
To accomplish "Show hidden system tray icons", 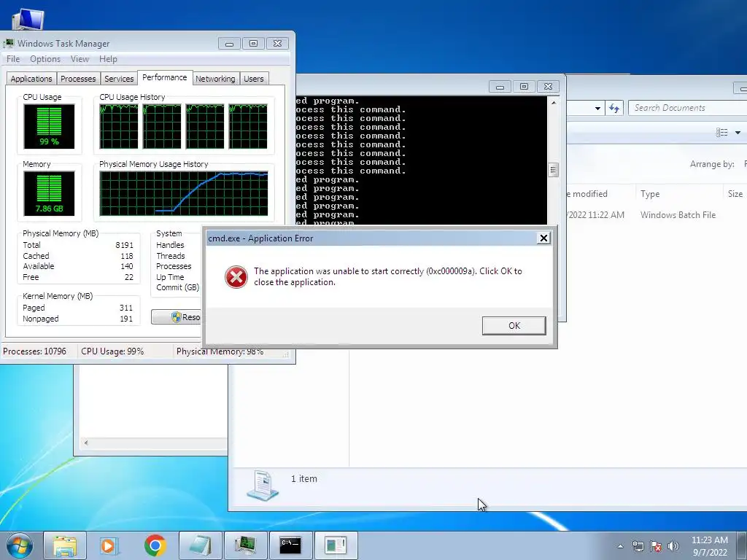I will (x=620, y=546).
